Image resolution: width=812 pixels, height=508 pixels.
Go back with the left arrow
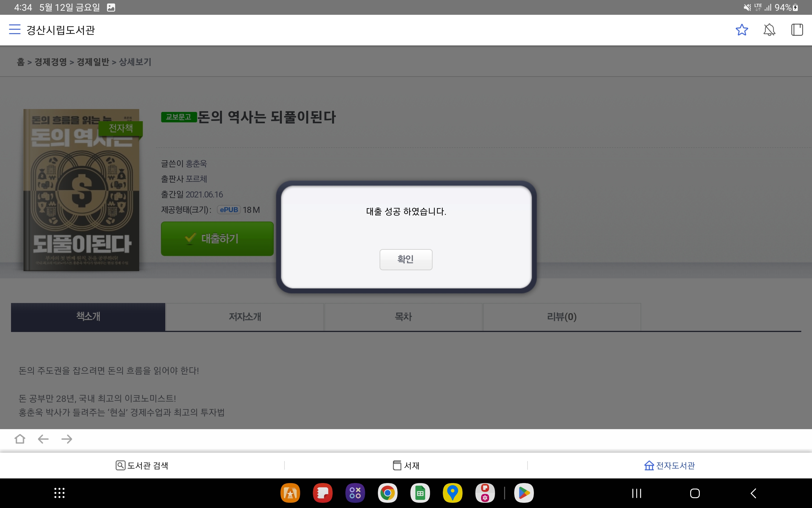click(x=43, y=439)
